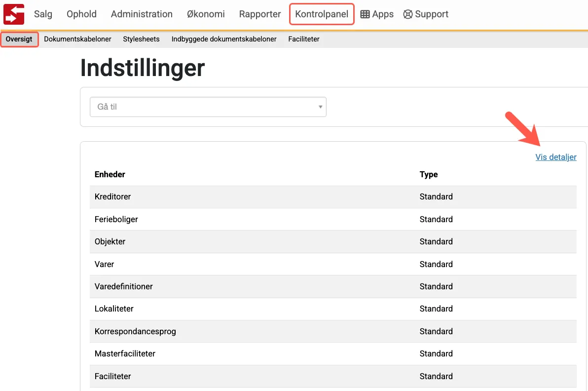Switch to the Oversigt tab

19,39
